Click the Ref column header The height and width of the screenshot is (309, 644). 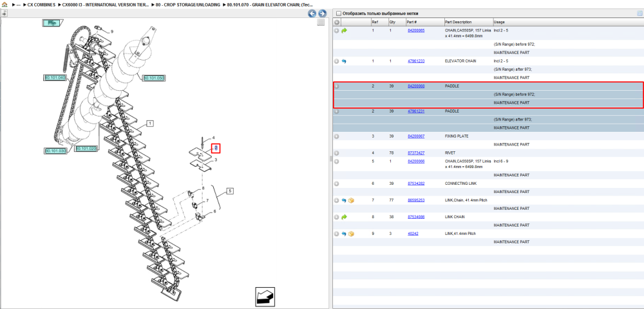tap(375, 22)
